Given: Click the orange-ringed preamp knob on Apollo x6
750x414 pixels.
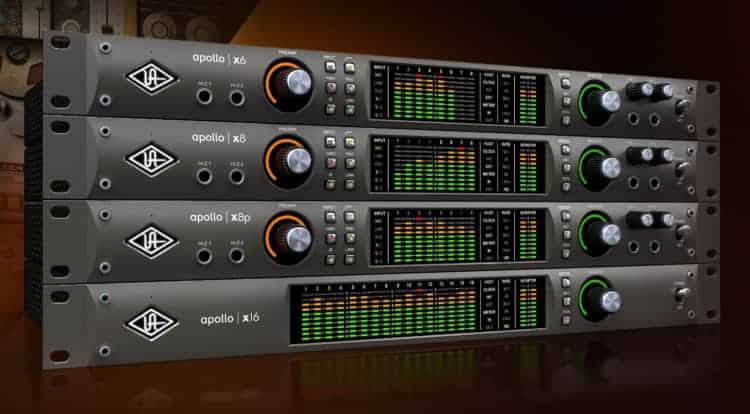Looking at the screenshot, I should (290, 85).
